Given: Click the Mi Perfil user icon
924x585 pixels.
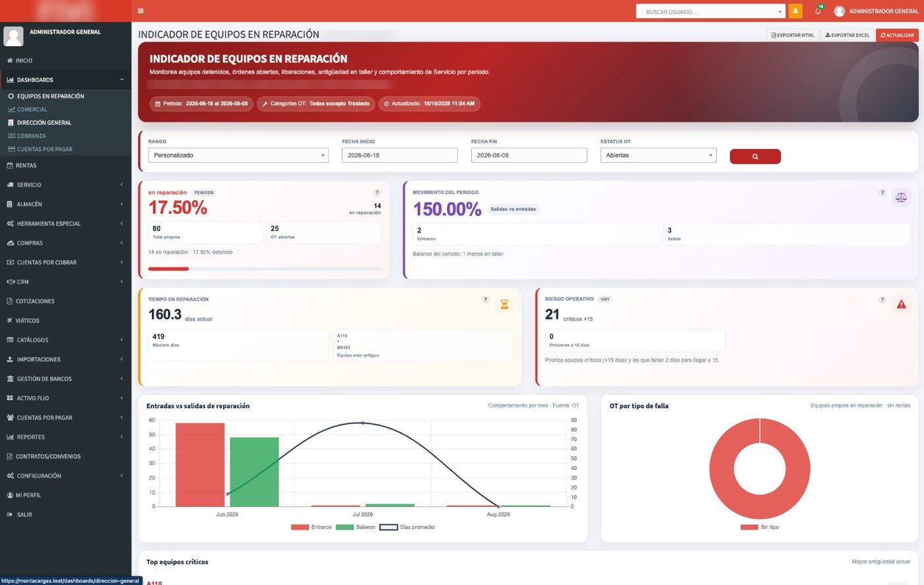Looking at the screenshot, I should point(10,495).
